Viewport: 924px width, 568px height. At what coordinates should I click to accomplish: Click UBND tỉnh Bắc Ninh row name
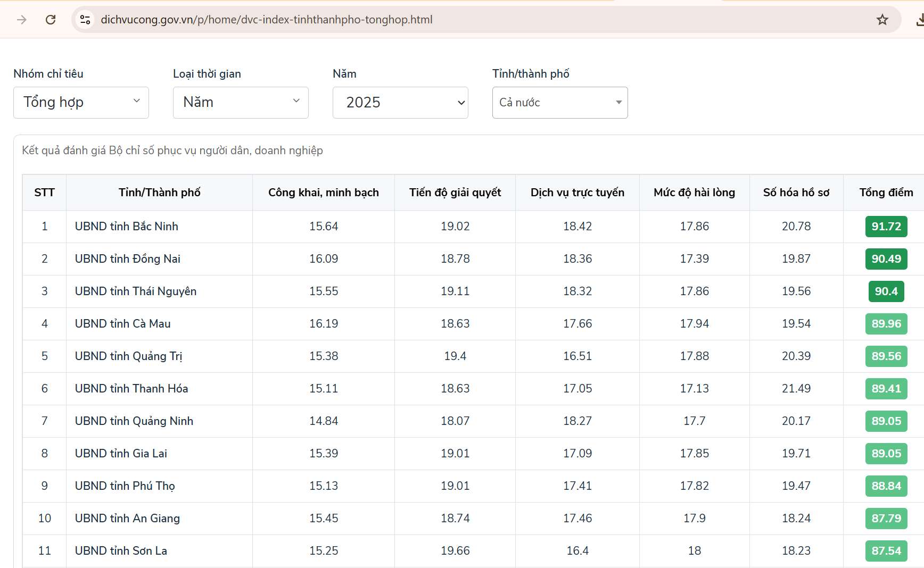(x=127, y=227)
